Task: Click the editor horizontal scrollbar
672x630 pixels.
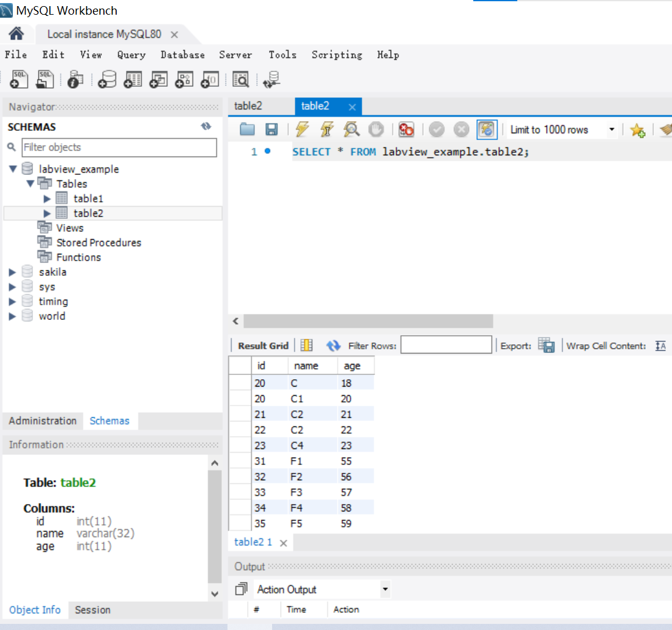Action: point(368,321)
